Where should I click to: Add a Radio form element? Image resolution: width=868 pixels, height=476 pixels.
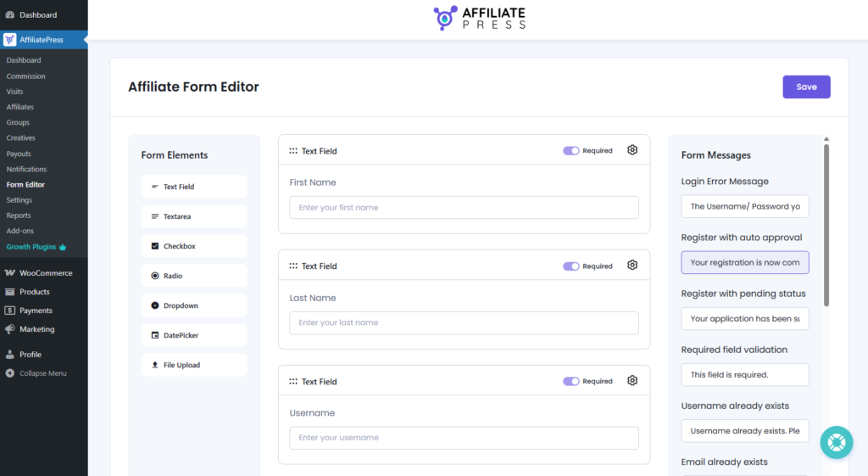194,276
